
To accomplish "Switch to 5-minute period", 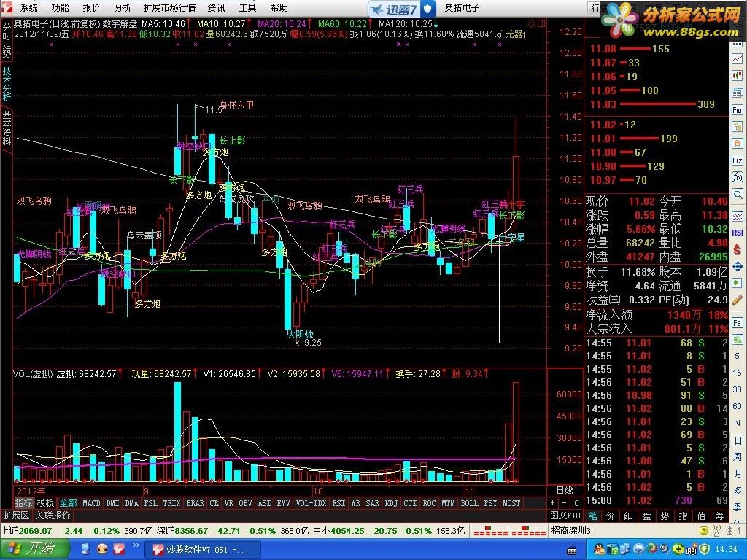I will [x=737, y=356].
